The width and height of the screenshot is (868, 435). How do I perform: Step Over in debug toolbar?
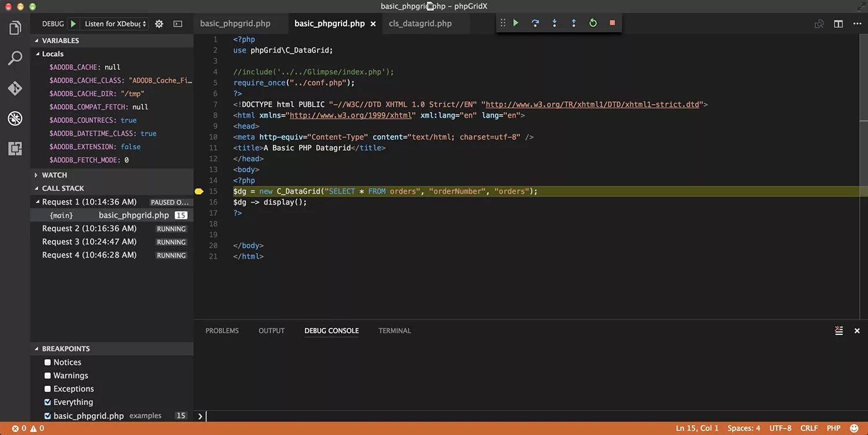[535, 23]
